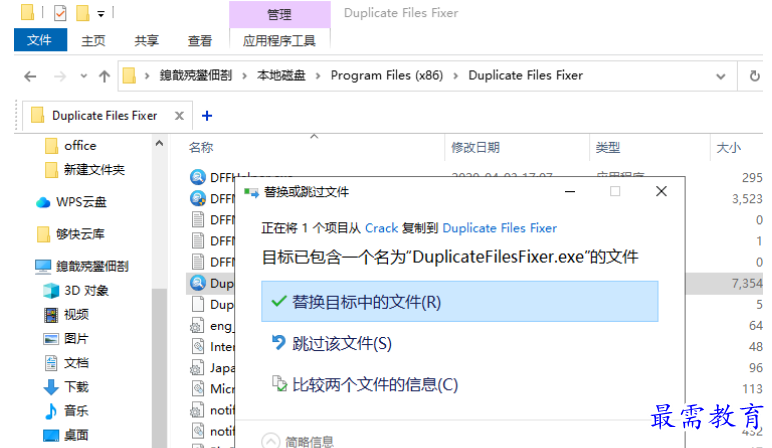
Task: Open the 应用程序工具 tab
Action: pos(279,40)
